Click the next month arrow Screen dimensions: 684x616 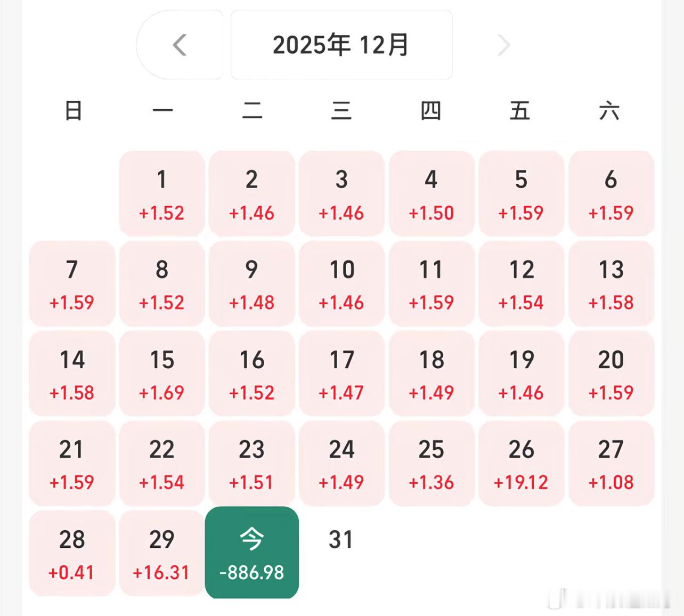coord(503,45)
